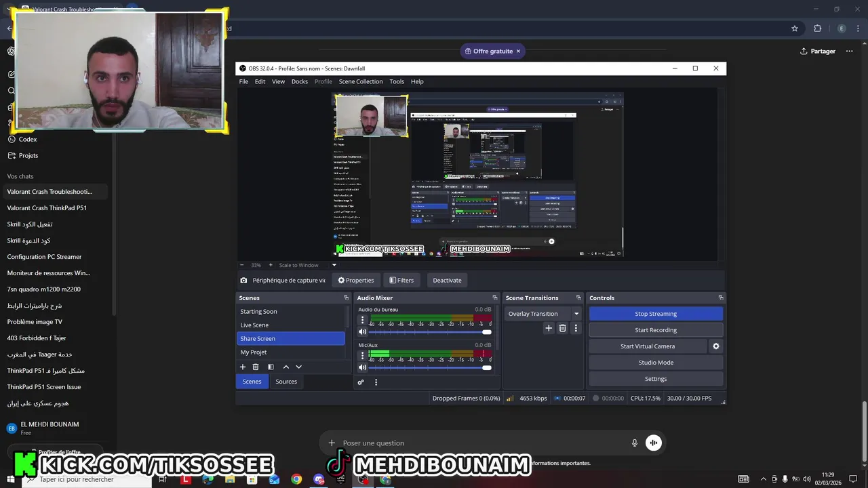Zoom out the OBS preview with minus icon

pos(242,265)
